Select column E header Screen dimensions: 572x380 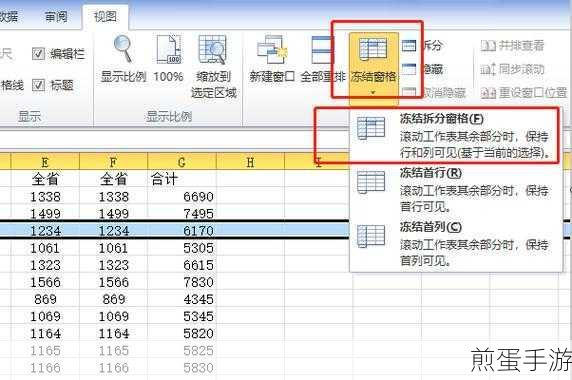click(45, 161)
